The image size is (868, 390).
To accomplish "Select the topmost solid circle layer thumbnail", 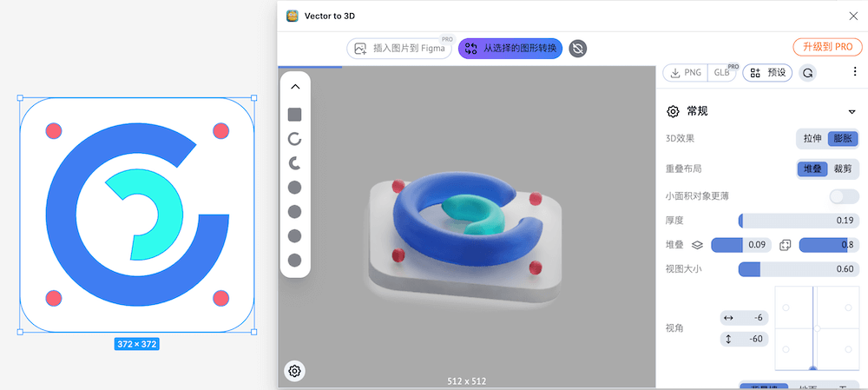I will click(295, 188).
